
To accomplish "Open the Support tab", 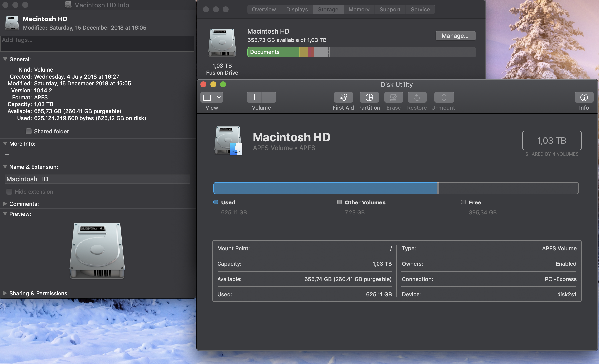I will pos(390,9).
